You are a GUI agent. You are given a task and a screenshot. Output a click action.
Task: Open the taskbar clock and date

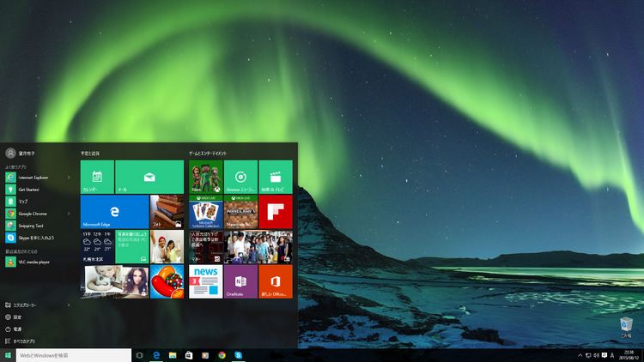[x=629, y=355]
